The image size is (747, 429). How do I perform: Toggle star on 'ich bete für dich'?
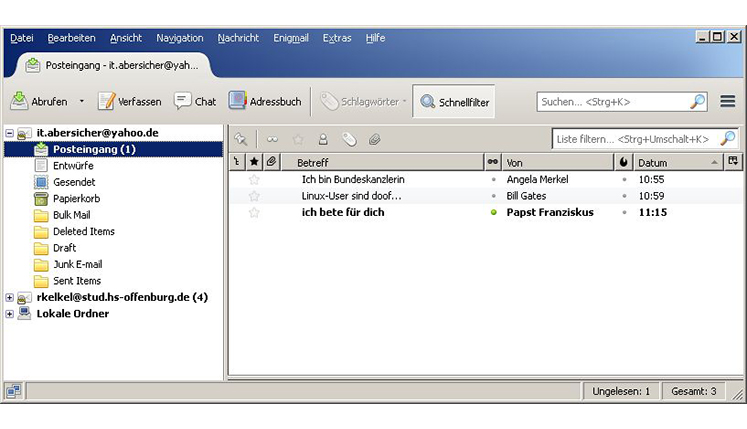click(x=254, y=213)
